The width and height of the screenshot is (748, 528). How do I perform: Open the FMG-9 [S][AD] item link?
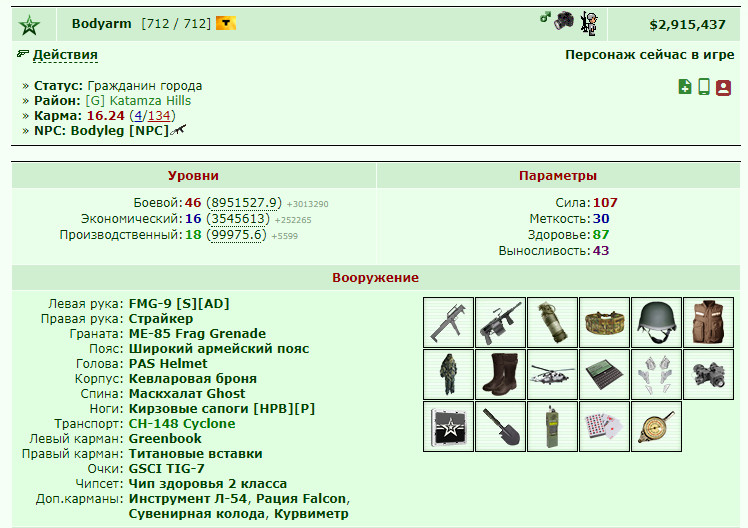[x=179, y=303]
